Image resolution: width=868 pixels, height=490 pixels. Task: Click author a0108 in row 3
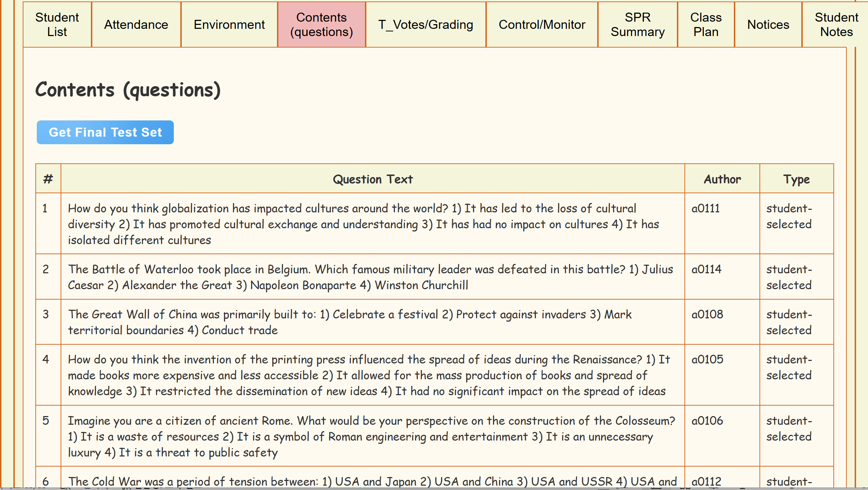[707, 314]
